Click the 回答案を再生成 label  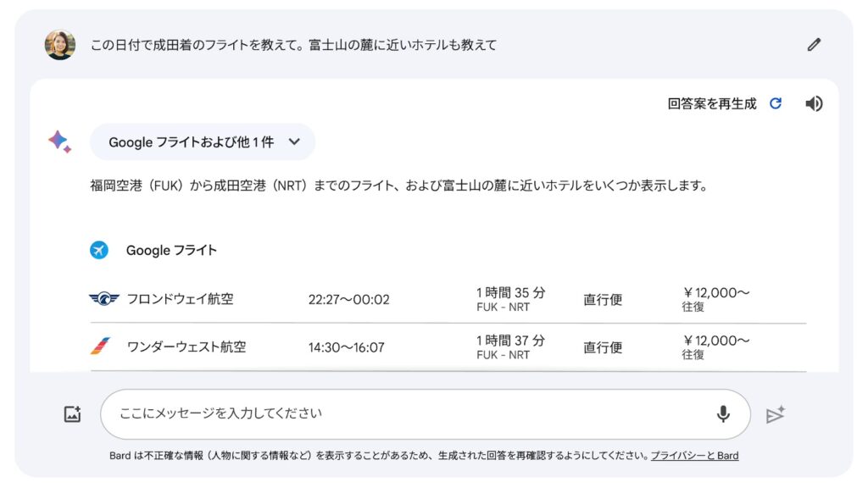click(x=711, y=104)
